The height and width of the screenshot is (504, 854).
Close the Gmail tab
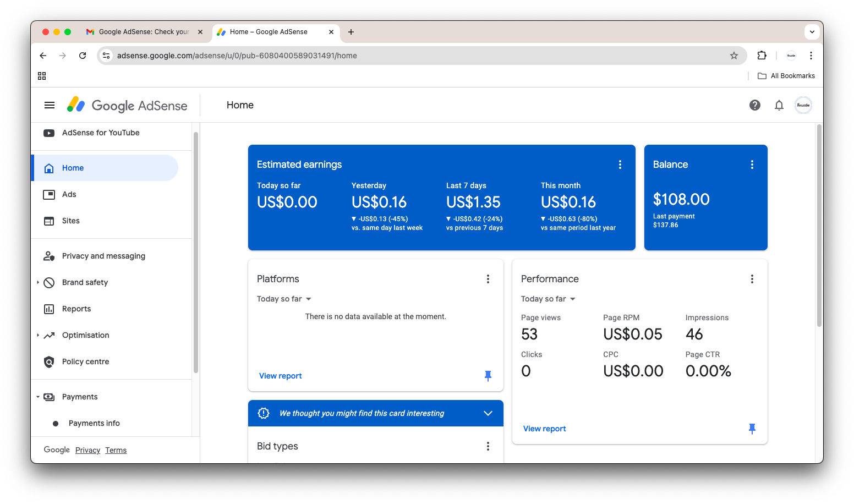point(200,32)
